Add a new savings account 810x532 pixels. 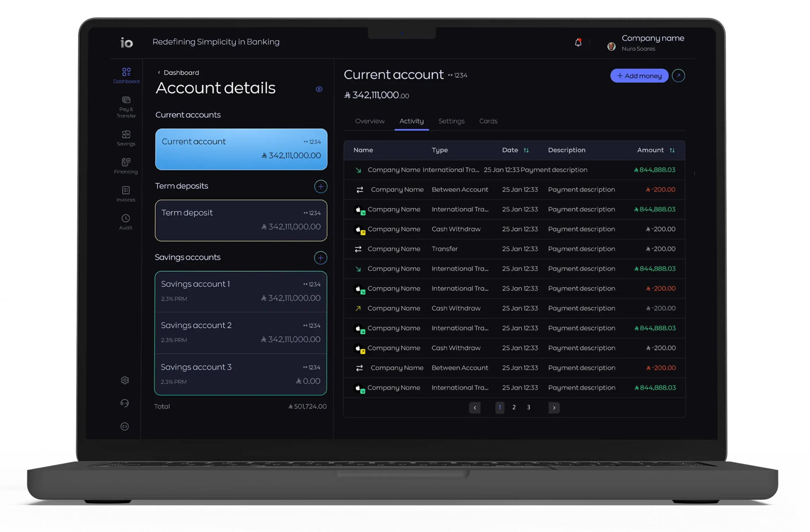320,258
